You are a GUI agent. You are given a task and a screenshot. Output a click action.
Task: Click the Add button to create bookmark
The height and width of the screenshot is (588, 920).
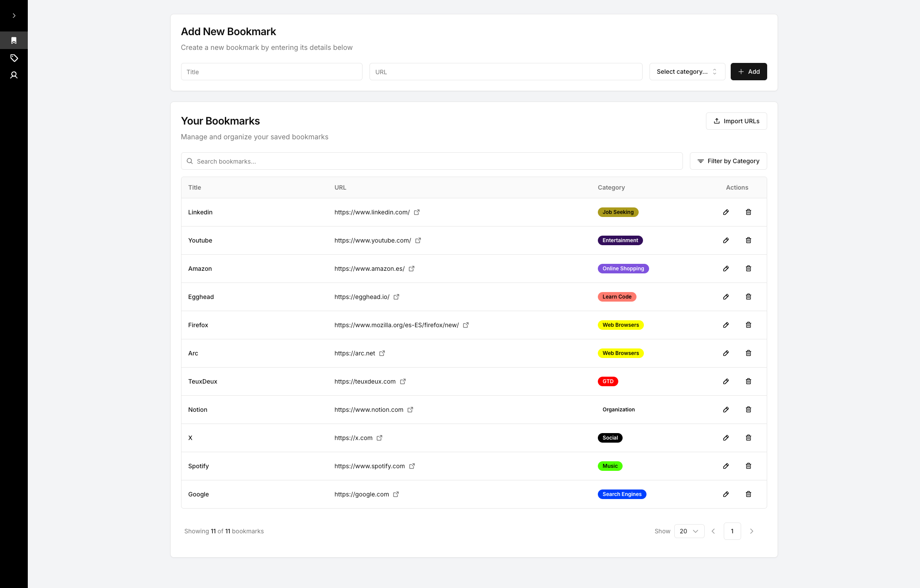click(x=749, y=72)
